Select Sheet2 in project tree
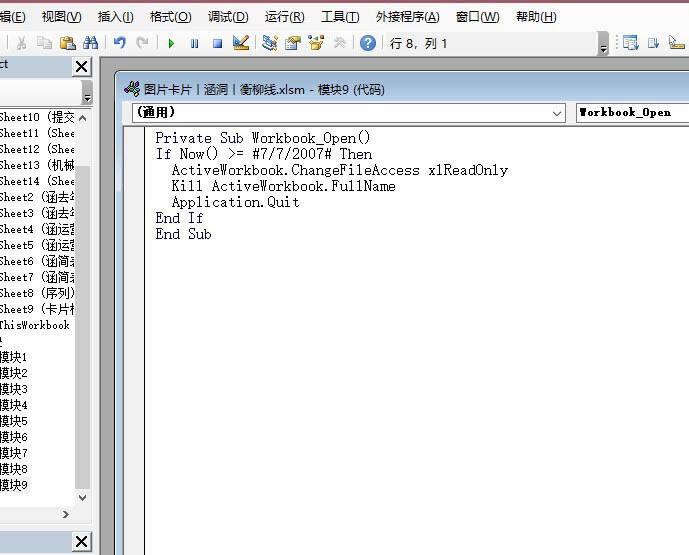This screenshot has height=555, width=689. tap(37, 197)
